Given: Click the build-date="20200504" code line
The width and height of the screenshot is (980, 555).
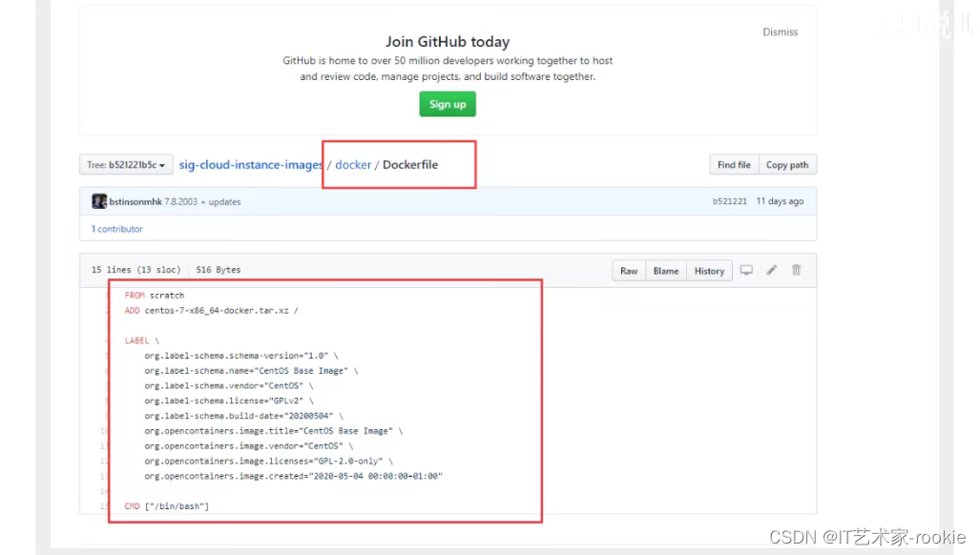Looking at the screenshot, I should [x=243, y=416].
